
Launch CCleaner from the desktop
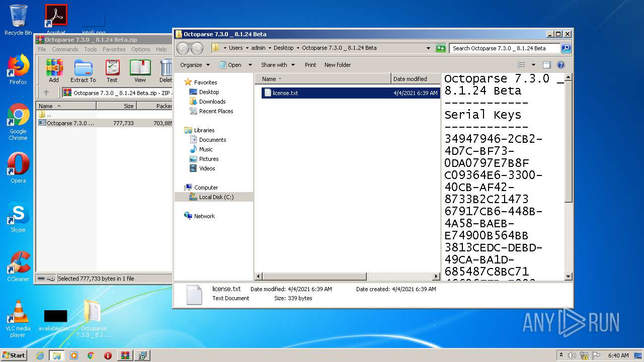click(x=18, y=266)
